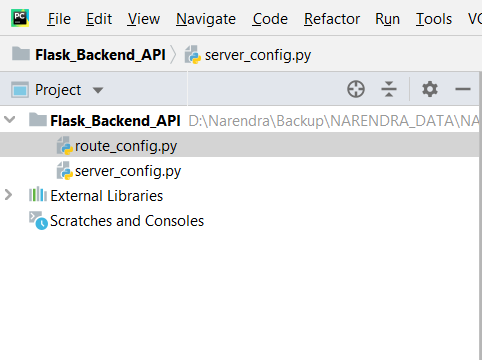The image size is (482, 360).
Task: Open the Tools menu
Action: 434,19
